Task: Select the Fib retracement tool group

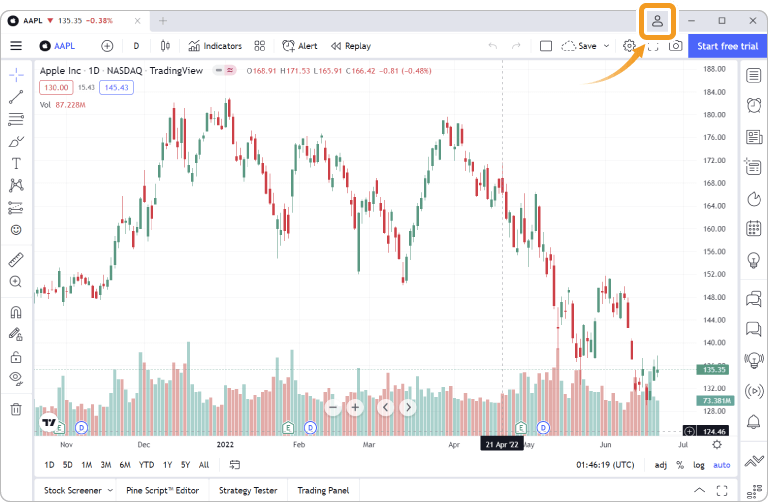Action: point(16,119)
